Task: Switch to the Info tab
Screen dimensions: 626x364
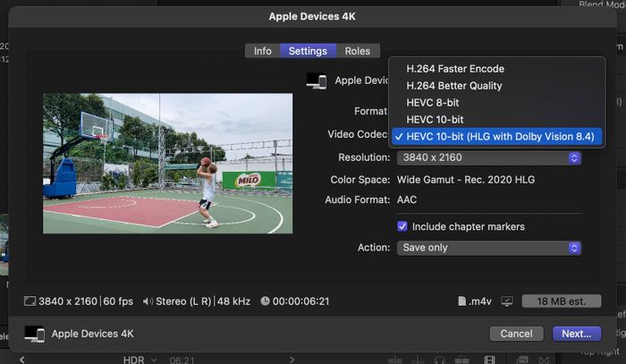Action: pos(262,51)
